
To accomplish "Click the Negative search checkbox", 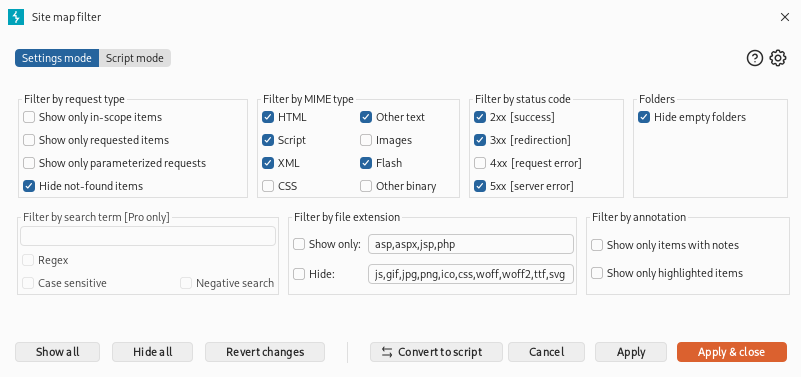I will click(186, 283).
